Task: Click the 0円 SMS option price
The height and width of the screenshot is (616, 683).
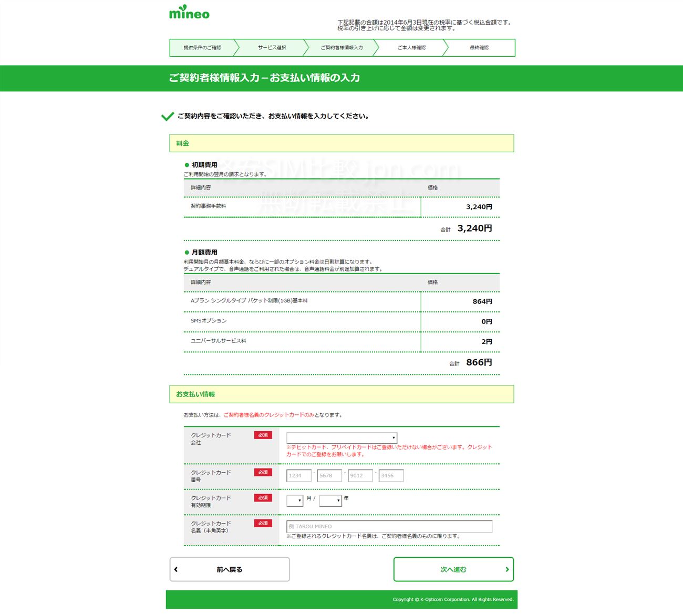Action: point(487,321)
